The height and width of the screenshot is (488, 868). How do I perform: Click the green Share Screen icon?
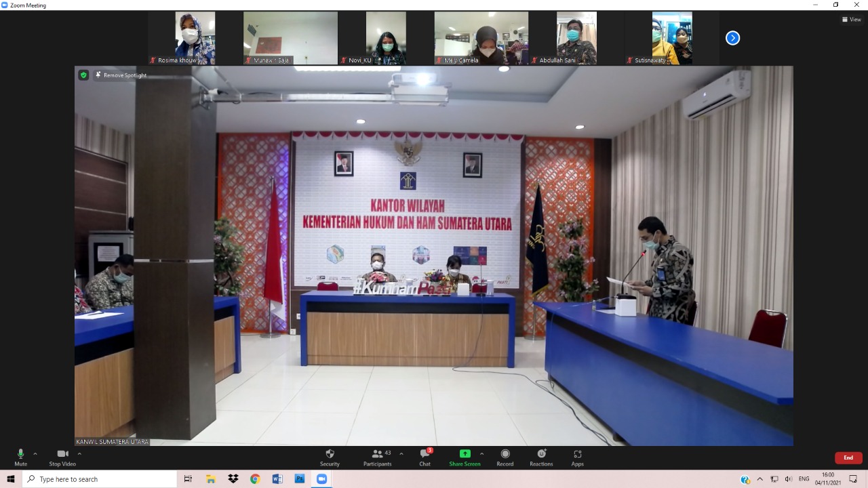pyautogui.click(x=465, y=453)
